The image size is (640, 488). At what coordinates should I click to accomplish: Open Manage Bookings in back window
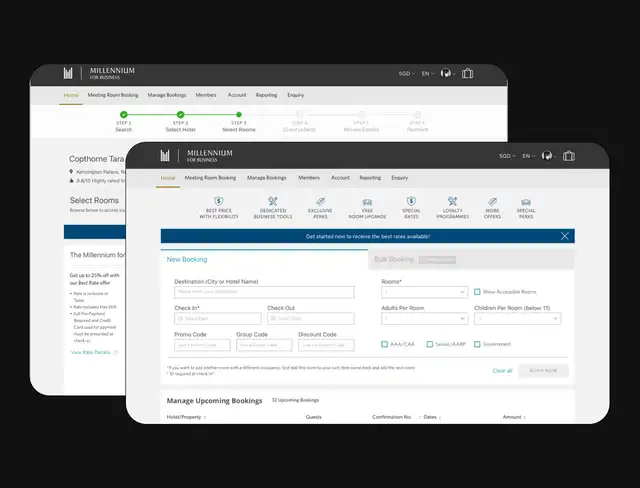[167, 95]
